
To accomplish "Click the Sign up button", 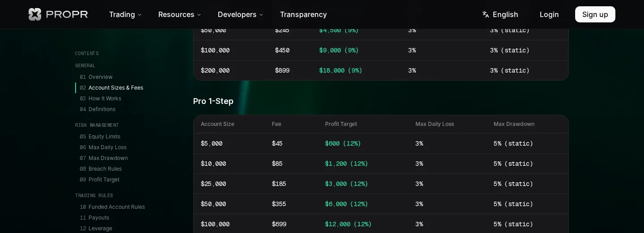I will click(x=595, y=14).
